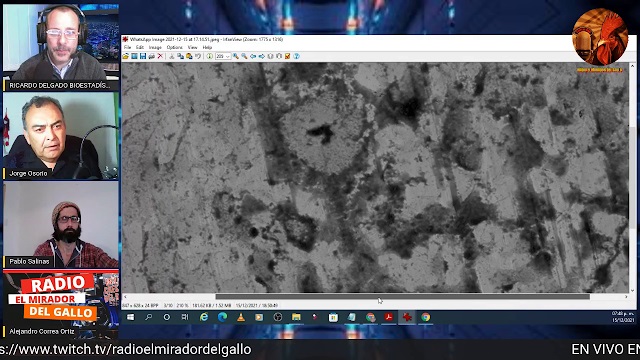Open the Options menu
The image size is (640, 360).
pyautogui.click(x=175, y=47)
